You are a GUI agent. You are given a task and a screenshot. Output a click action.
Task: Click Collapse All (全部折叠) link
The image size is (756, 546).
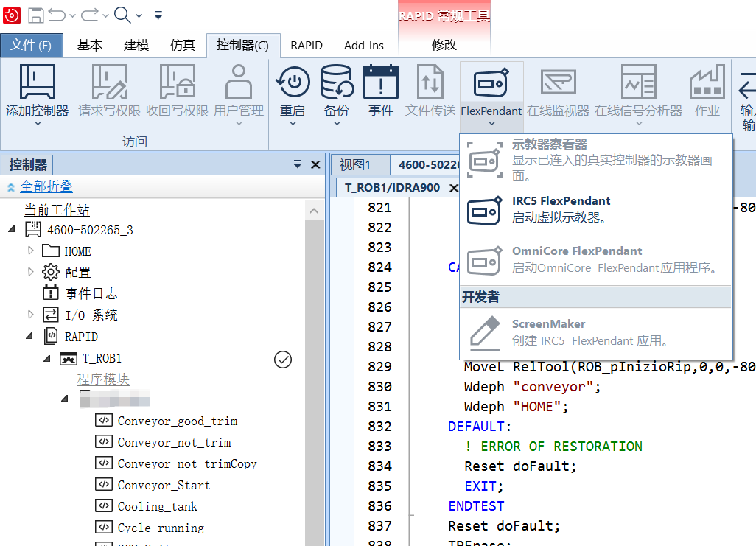(46, 186)
